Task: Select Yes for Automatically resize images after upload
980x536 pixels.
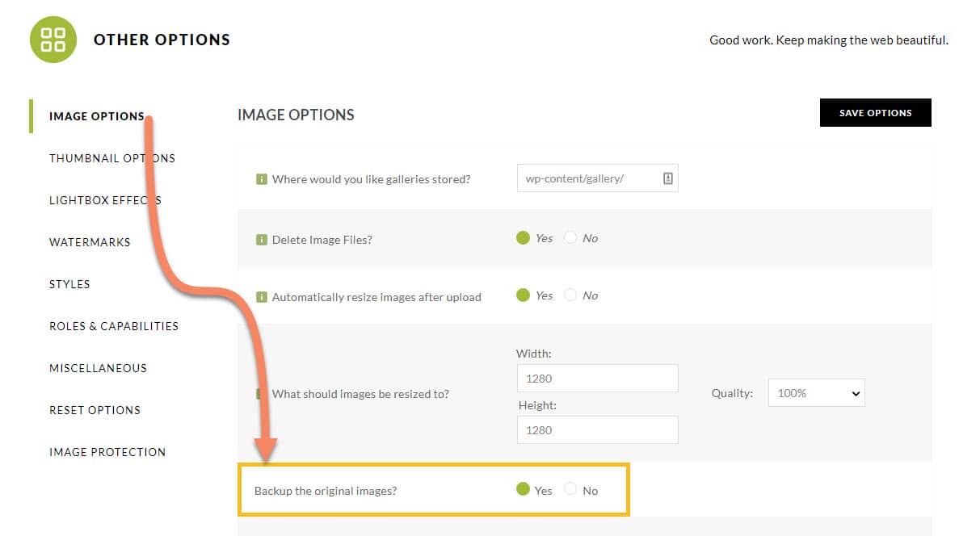Action: [523, 295]
